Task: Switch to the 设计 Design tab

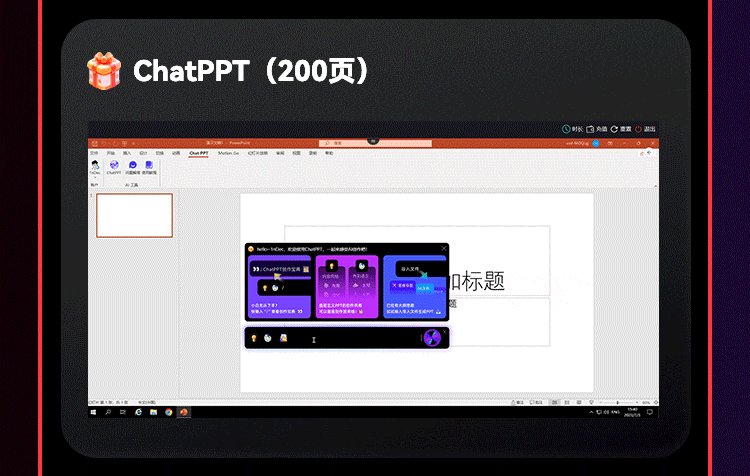Action: 143,153
